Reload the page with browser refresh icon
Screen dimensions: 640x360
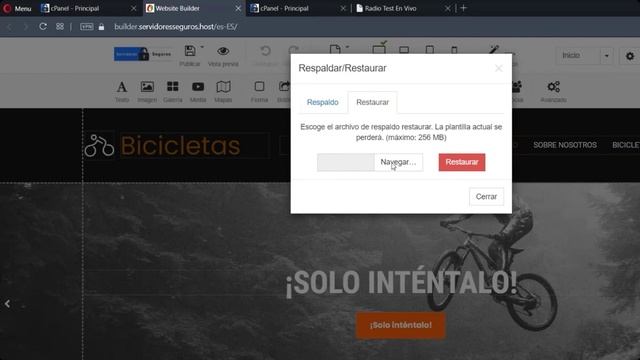point(43,27)
